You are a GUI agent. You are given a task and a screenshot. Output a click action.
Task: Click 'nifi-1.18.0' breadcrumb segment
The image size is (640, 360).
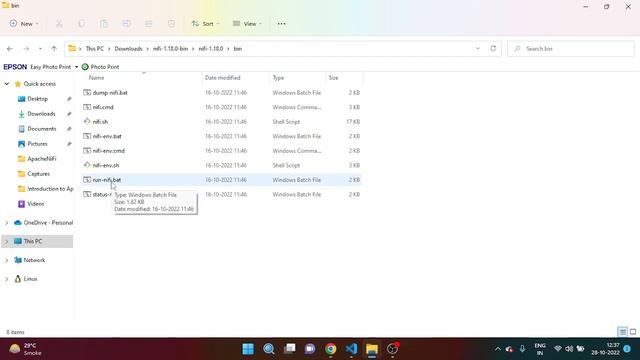[211, 49]
